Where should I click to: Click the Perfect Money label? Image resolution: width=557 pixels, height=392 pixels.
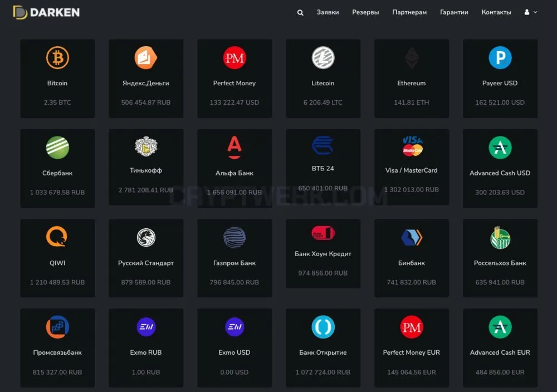(x=234, y=83)
